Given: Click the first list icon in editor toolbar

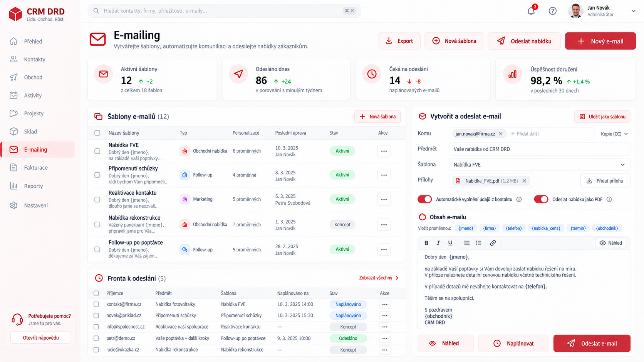Looking at the screenshot, I should (x=467, y=243).
